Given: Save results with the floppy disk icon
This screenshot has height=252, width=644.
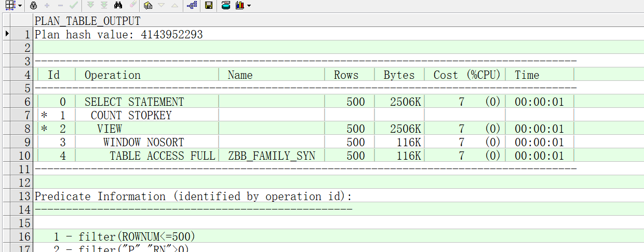Looking at the screenshot, I should pyautogui.click(x=208, y=5).
